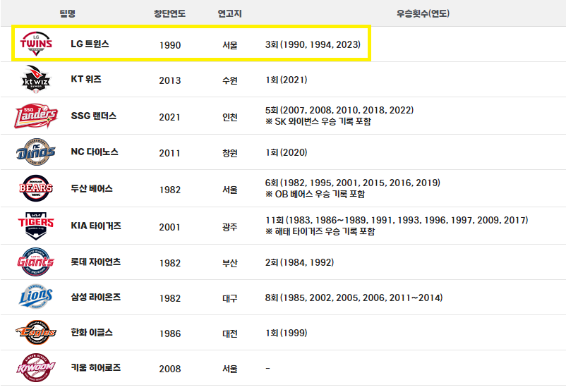
Task: Click the NC Dinos team logo
Action: tap(36, 152)
